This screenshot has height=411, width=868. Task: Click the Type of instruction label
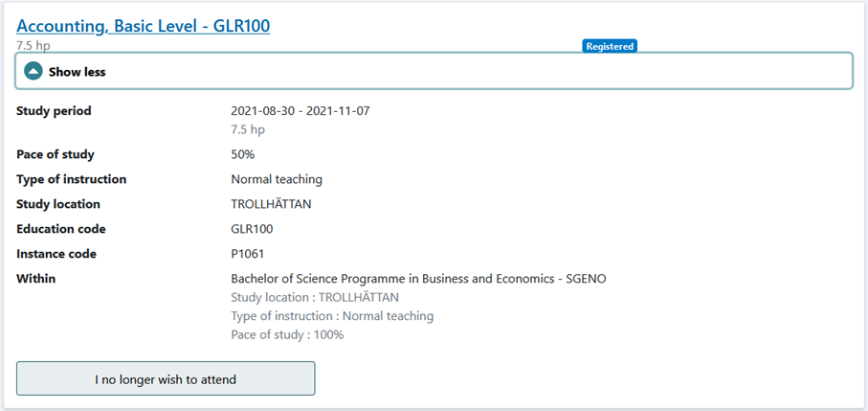[x=72, y=179]
